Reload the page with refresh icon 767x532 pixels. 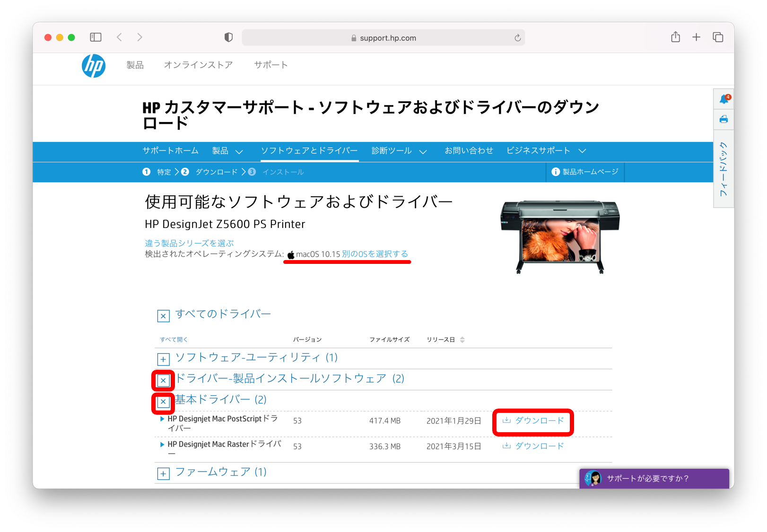517,38
